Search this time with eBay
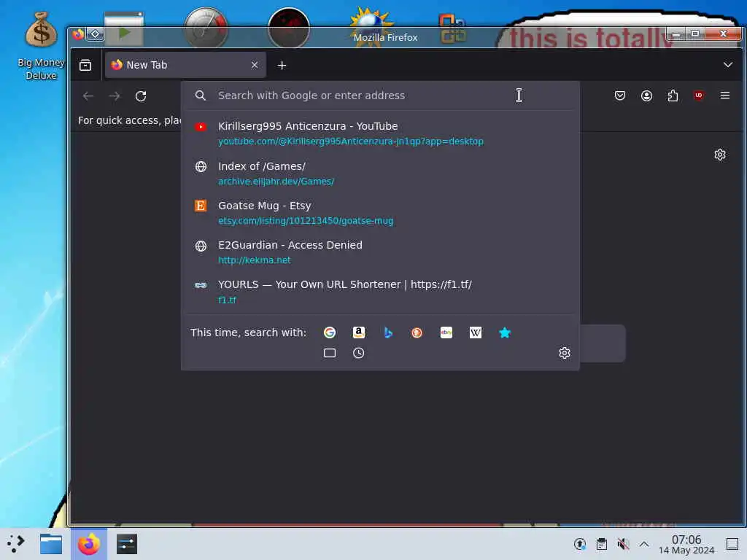This screenshot has width=747, height=560. point(446,332)
